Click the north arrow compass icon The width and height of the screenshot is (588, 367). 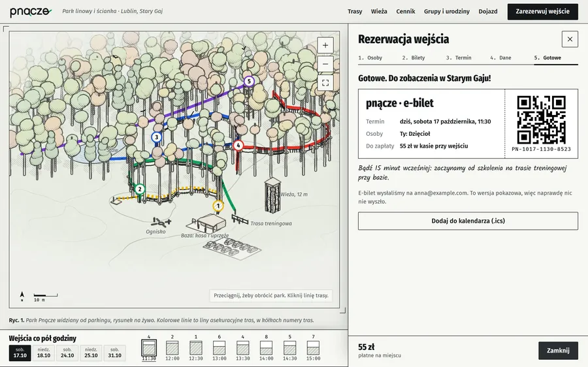click(x=22, y=296)
